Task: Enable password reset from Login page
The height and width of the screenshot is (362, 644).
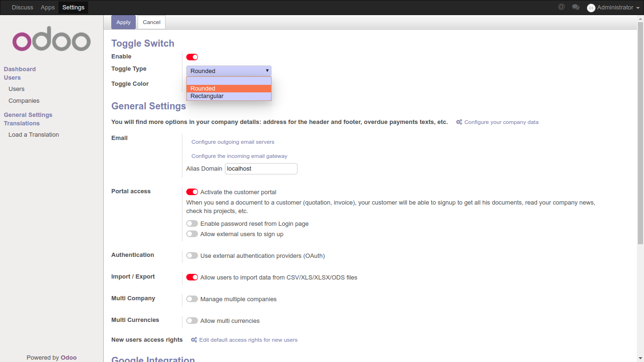Action: tap(192, 223)
